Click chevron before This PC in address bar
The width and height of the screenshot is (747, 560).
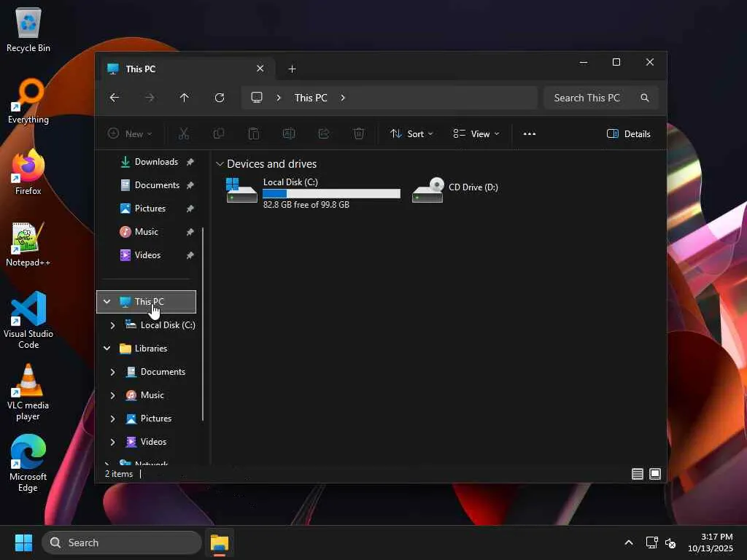[279, 98]
